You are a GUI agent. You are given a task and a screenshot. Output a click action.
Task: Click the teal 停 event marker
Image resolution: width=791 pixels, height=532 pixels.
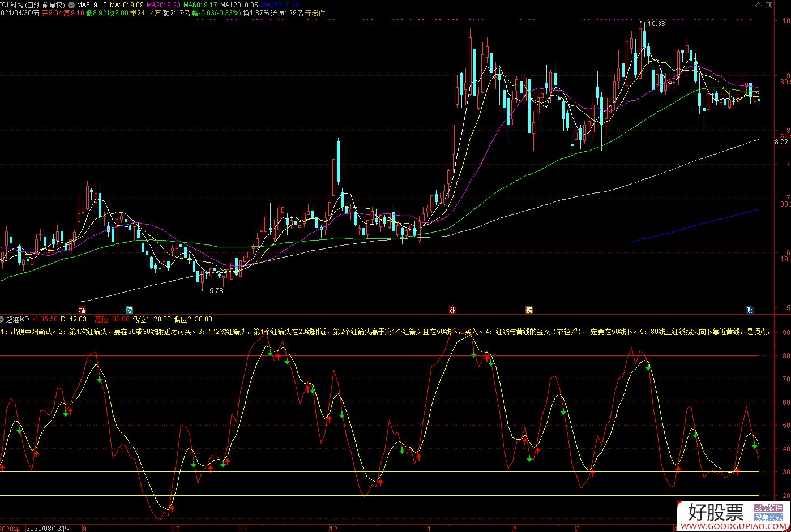tap(129, 310)
